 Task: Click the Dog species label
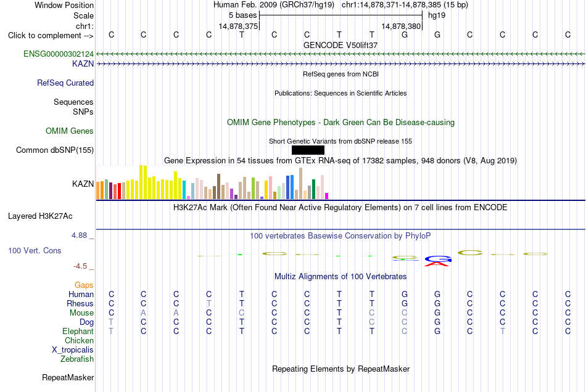pyautogui.click(x=86, y=322)
